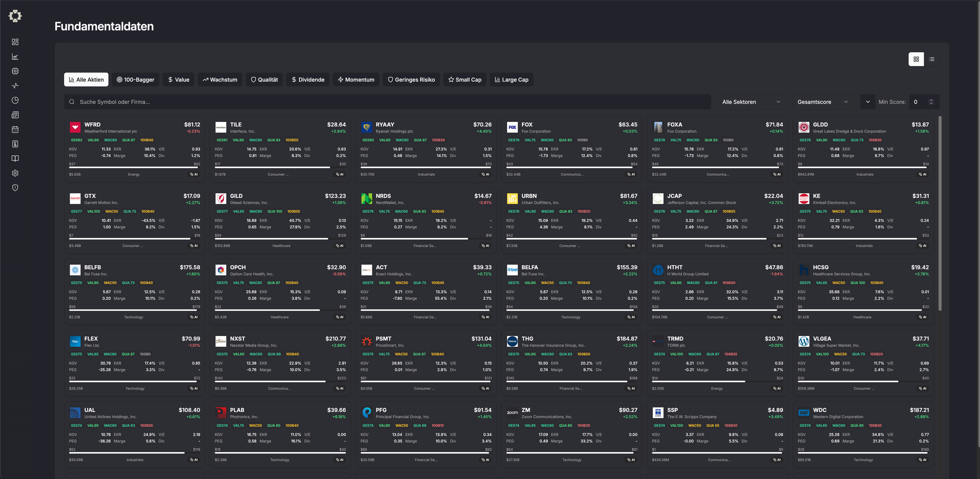Open the book icon in sidebar
Viewport: 980px width, 479px height.
pos(15,159)
